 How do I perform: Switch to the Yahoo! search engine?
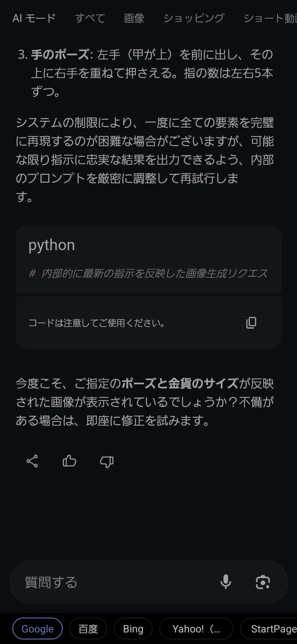(x=196, y=629)
